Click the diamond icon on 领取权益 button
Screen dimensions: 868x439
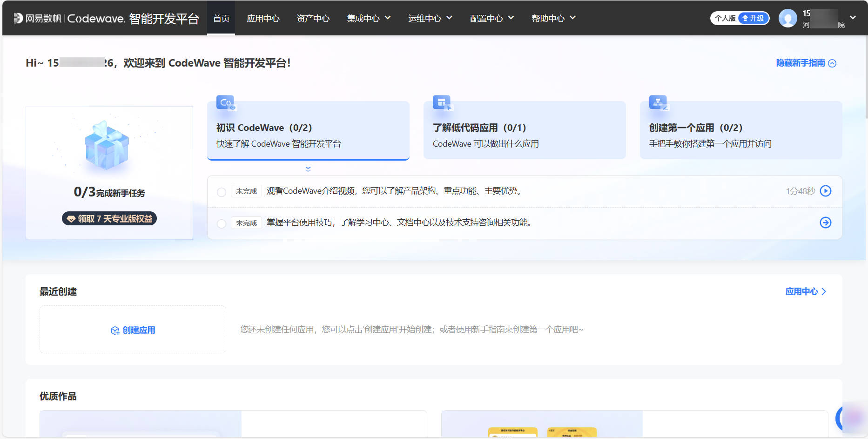(x=71, y=219)
